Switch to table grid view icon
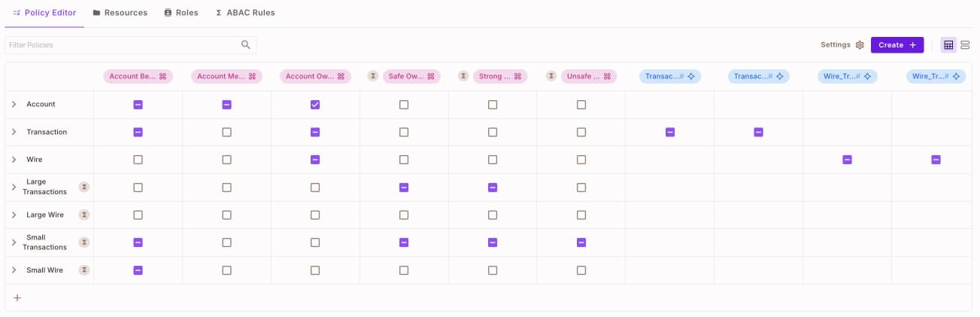Image resolution: width=980 pixels, height=317 pixels. 948,45
